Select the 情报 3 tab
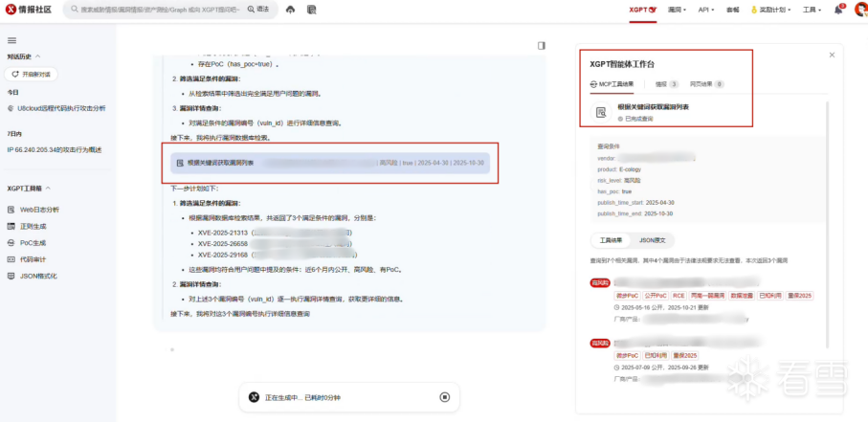868x423 pixels. pyautogui.click(x=667, y=85)
